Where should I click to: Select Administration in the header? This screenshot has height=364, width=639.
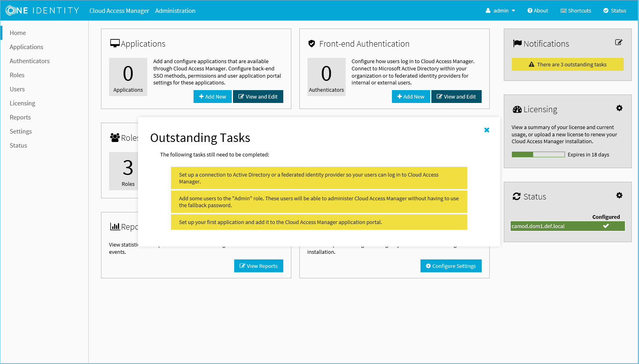175,11
